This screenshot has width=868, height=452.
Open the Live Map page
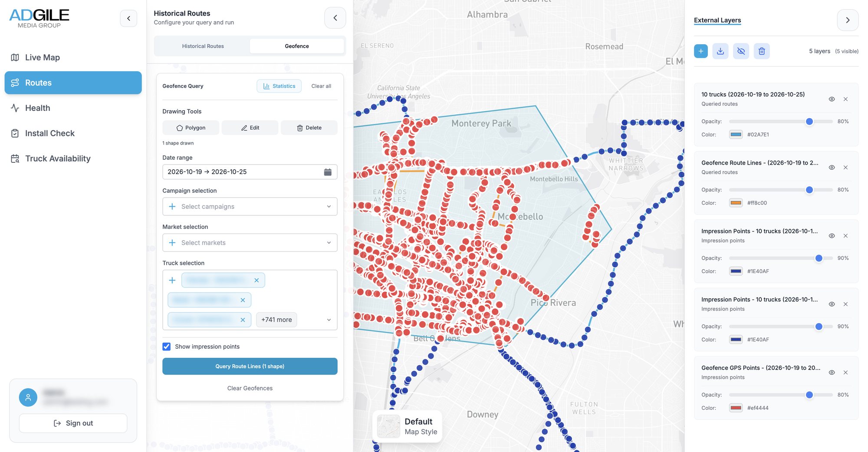click(x=73, y=57)
